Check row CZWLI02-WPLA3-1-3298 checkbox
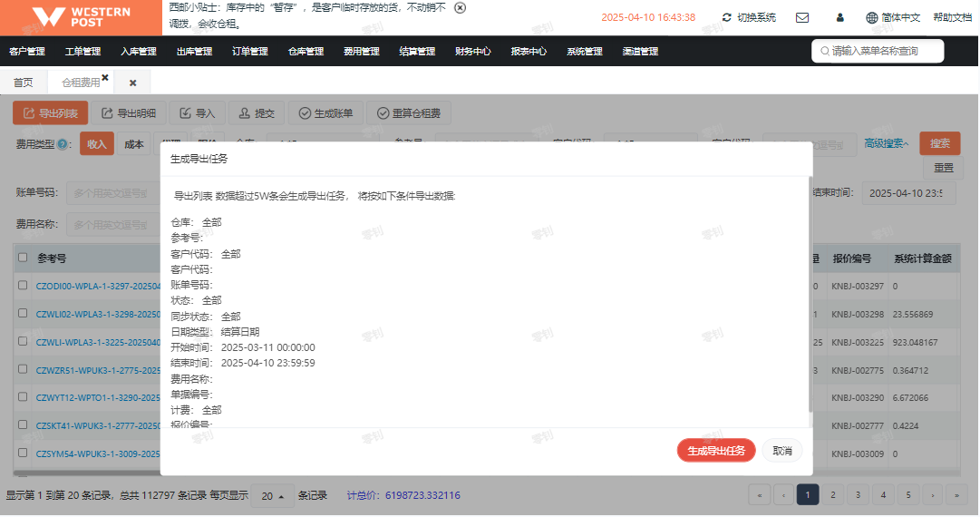Screen dimensions: 980x517 pyautogui.click(x=24, y=313)
